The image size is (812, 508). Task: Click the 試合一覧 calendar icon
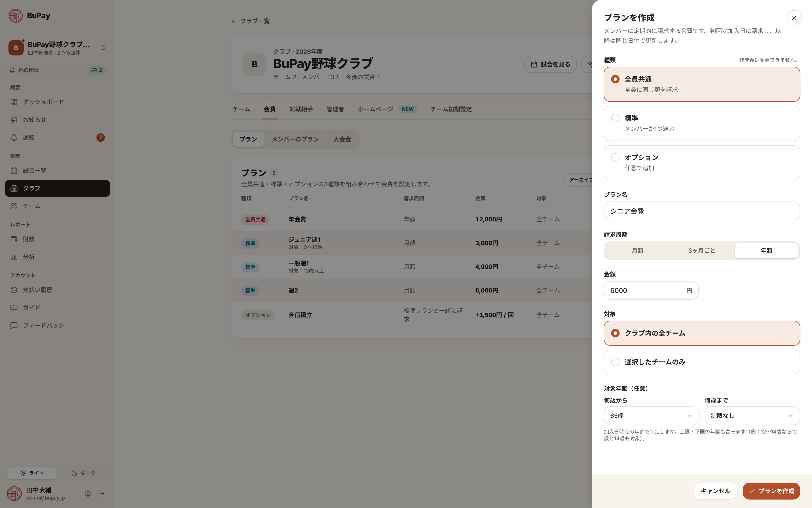click(x=14, y=171)
